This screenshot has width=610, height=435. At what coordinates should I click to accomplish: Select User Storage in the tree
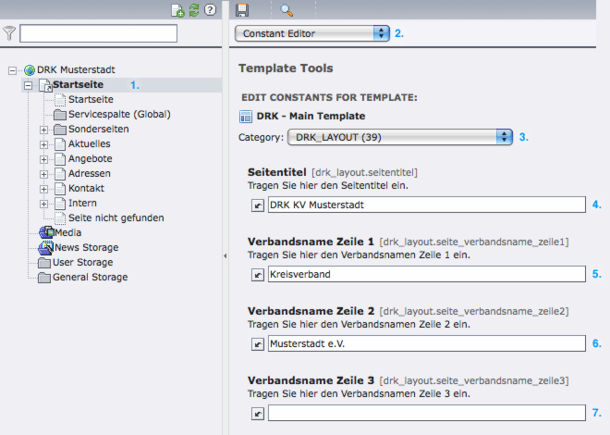click(83, 263)
